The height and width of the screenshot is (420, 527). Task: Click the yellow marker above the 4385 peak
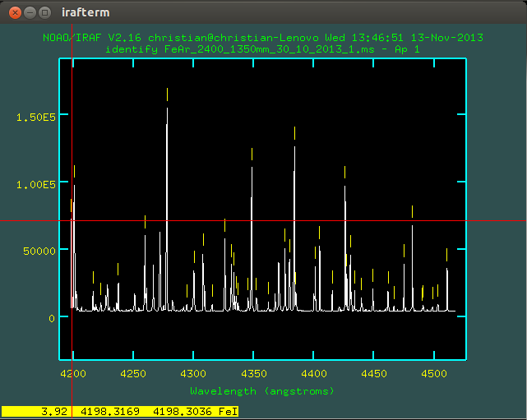point(294,132)
